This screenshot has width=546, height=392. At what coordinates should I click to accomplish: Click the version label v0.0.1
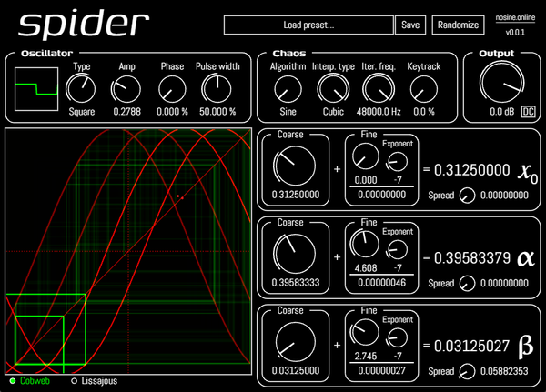pos(515,33)
